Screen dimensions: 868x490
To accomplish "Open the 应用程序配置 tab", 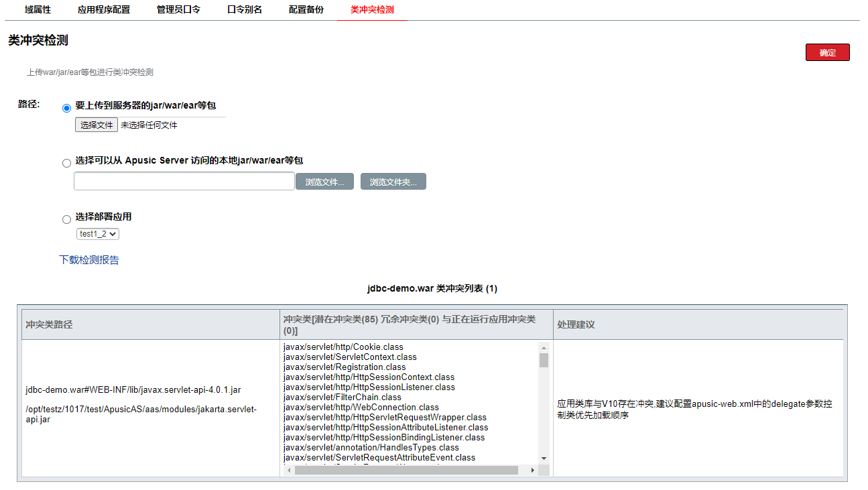I will pyautogui.click(x=104, y=10).
